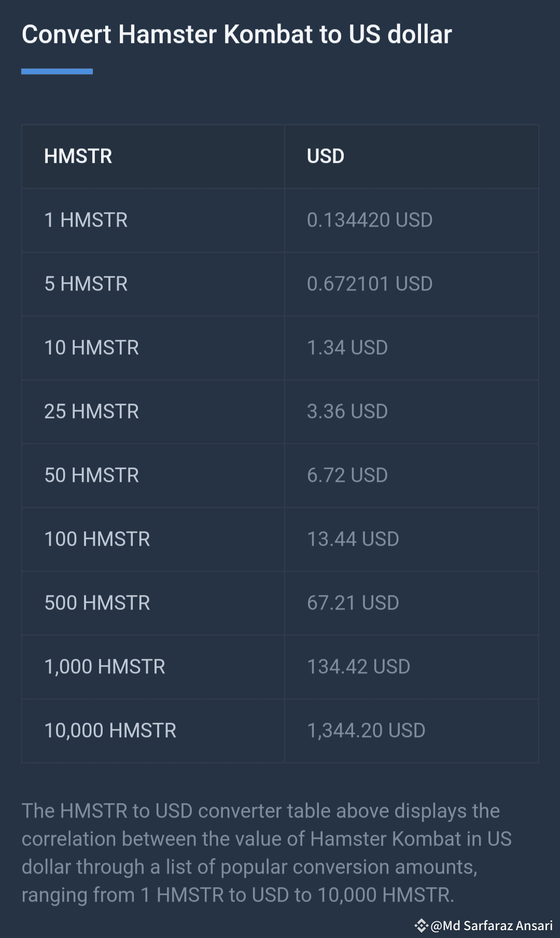Click the @Md Sarfaraz Ansari username
Viewport: 560px width, 938px height.
pyautogui.click(x=492, y=926)
